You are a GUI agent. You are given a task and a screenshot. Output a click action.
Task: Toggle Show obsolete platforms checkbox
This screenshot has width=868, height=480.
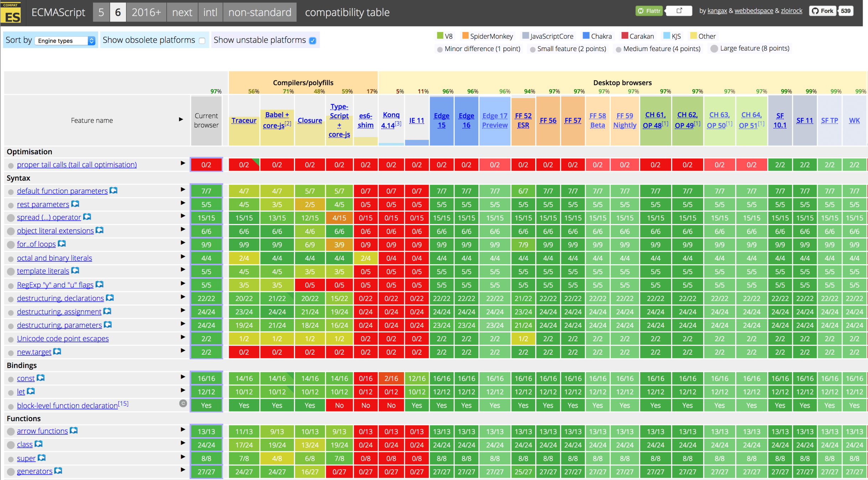click(x=202, y=41)
